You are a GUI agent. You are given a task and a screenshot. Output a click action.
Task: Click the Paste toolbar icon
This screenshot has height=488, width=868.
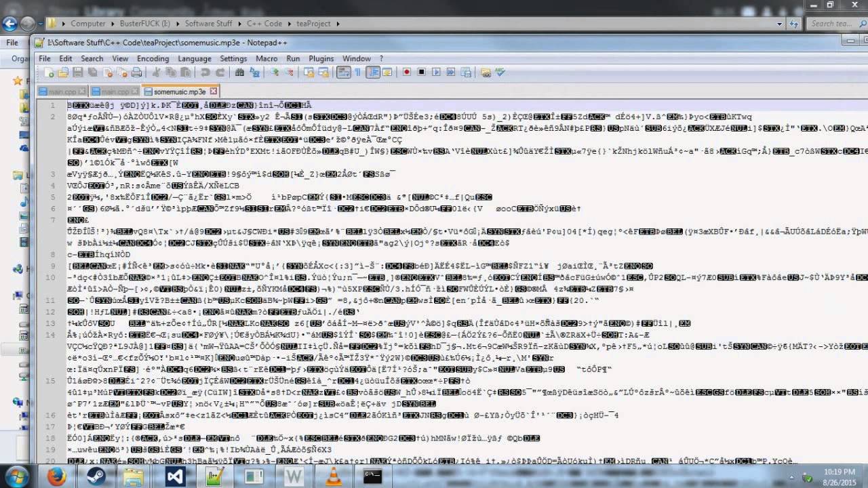[185, 73]
